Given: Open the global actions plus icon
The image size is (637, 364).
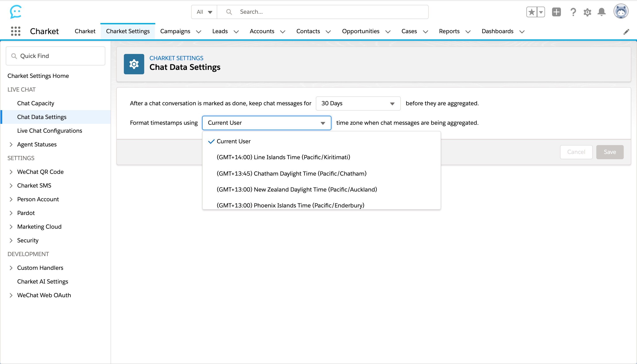Looking at the screenshot, I should pos(556,12).
